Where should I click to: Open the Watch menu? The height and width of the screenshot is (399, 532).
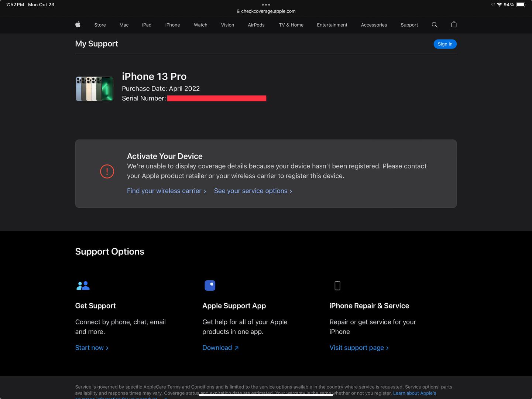click(x=200, y=25)
